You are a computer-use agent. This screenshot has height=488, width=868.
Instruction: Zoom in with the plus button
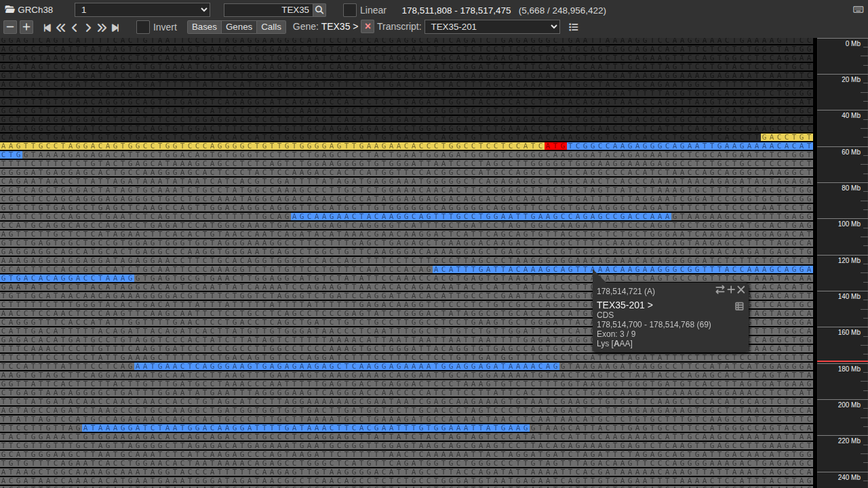tap(26, 27)
